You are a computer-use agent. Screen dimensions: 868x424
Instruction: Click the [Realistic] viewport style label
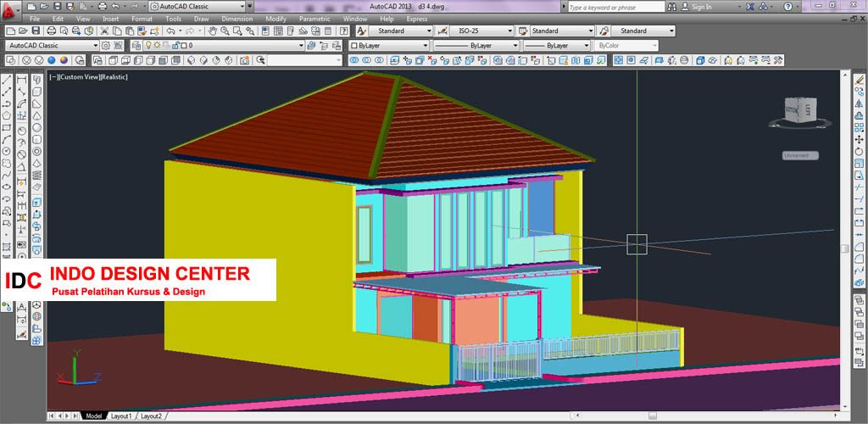pyautogui.click(x=114, y=77)
